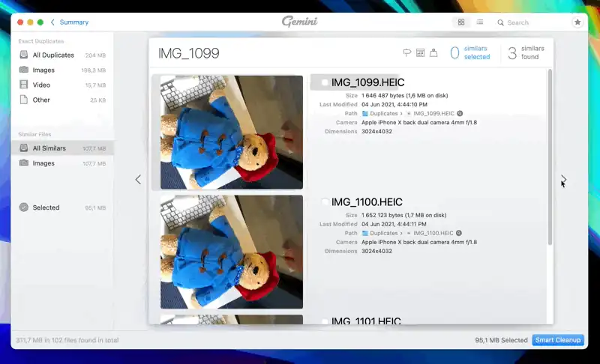Reveal IMG_1099.HEIC in Finder magnifier
The width and height of the screenshot is (600, 364).
coord(460,113)
